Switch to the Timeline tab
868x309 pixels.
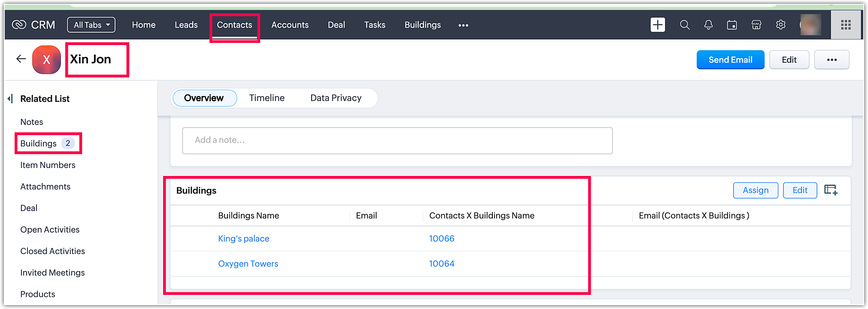tap(267, 98)
